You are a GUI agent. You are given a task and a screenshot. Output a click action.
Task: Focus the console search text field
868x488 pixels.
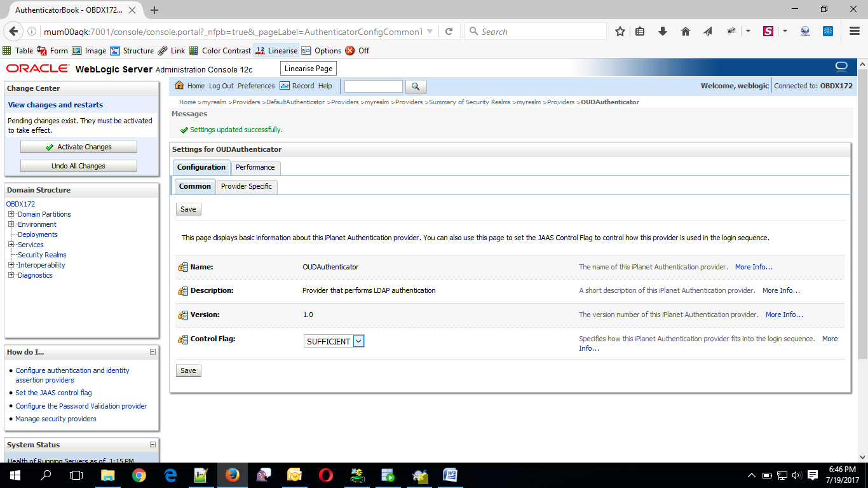click(374, 86)
